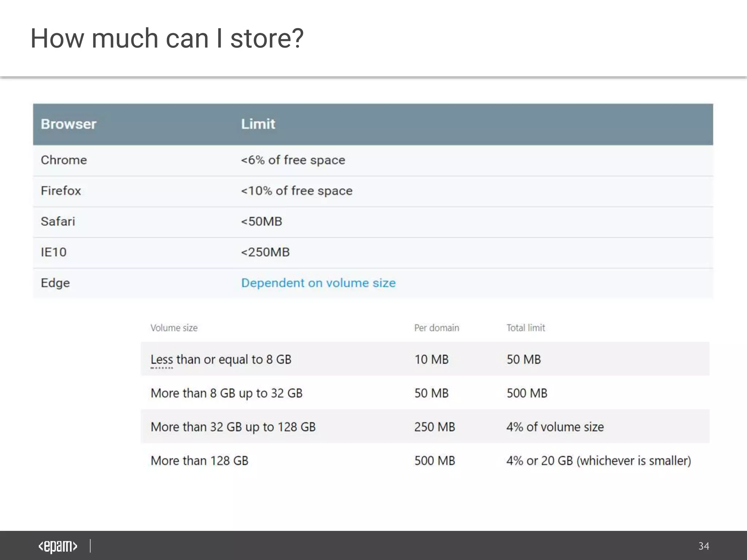Select '50 MB' total limit for 8 GB volume
747x560 pixels.
[x=524, y=359]
